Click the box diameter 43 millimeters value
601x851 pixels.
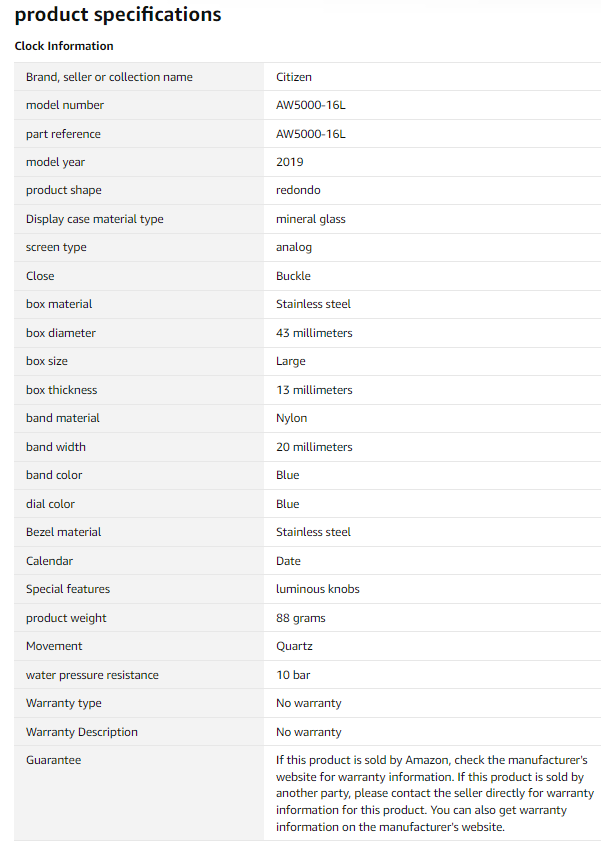(314, 333)
